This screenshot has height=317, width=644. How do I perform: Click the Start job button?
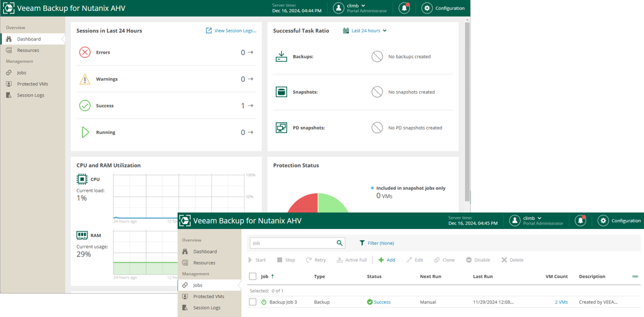[257, 260]
